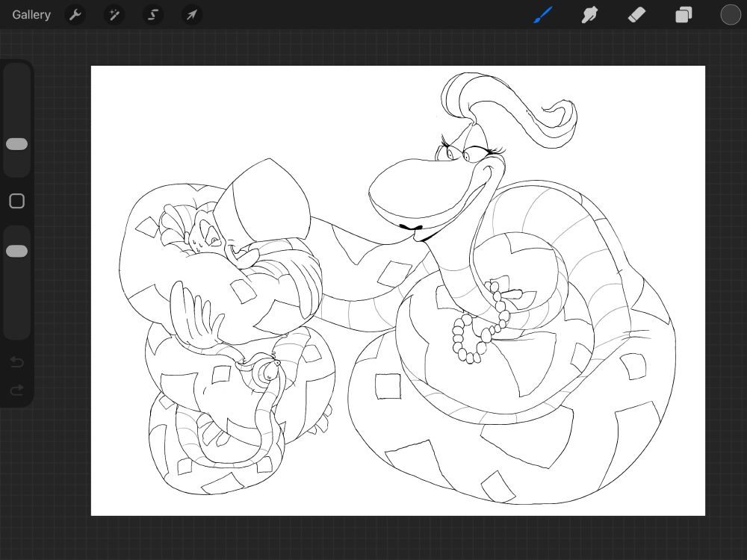Select the Smudge tool

point(590,15)
